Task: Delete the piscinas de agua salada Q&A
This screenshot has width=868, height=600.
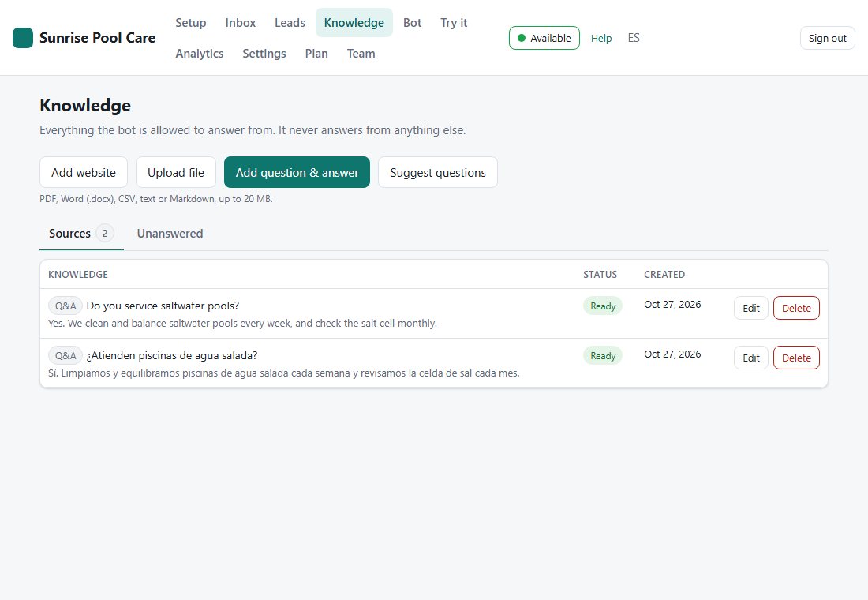Action: [x=797, y=358]
